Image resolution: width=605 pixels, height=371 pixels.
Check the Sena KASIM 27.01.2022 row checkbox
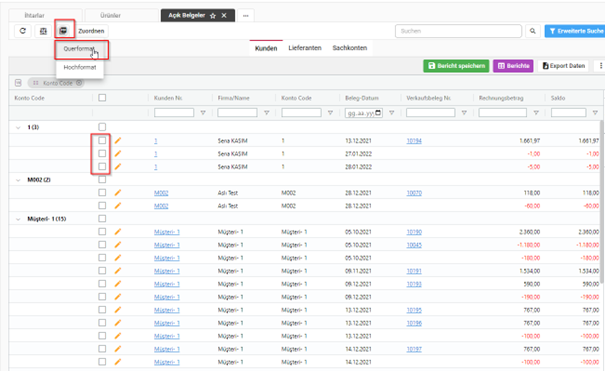[x=102, y=153]
